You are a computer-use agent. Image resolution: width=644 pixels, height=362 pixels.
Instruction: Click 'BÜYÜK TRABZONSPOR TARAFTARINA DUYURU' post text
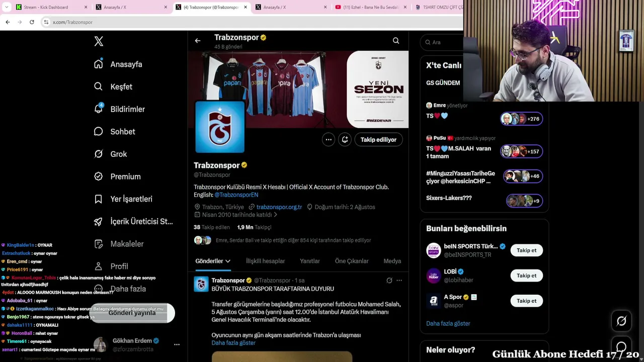[273, 289]
